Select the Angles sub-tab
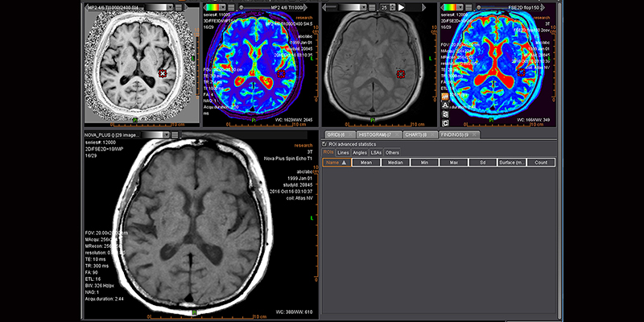 click(360, 152)
